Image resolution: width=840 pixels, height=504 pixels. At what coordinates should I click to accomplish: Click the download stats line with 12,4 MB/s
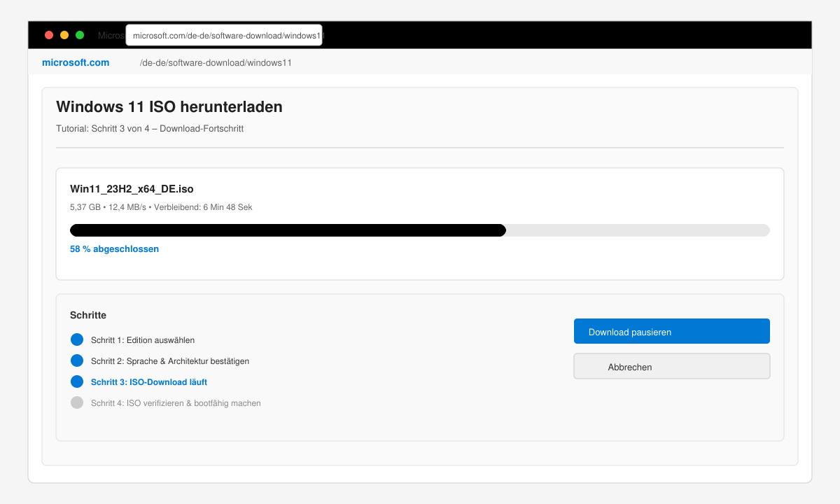coord(161,207)
